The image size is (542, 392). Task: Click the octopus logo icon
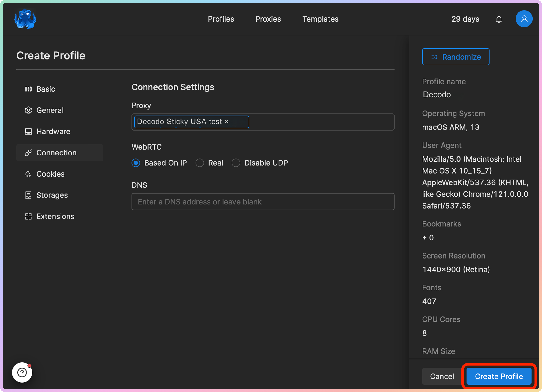tap(25, 19)
